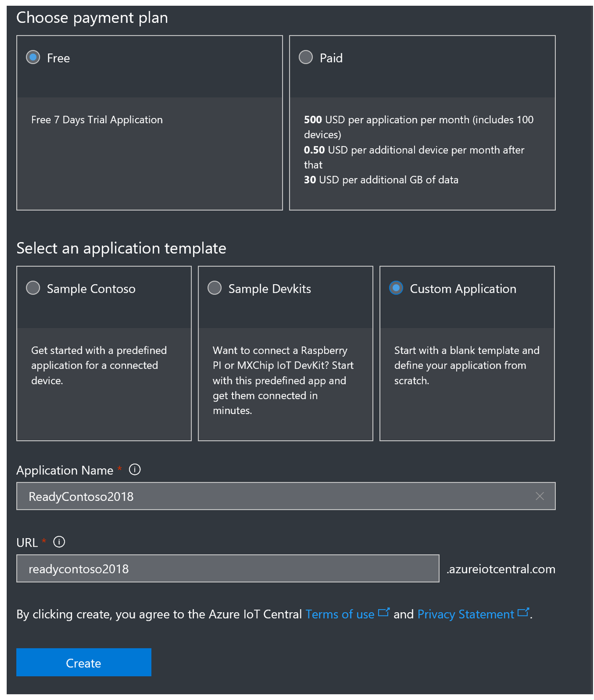This screenshot has width=594, height=700.
Task: Select the Free payment plan radio button
Action: [x=33, y=57]
